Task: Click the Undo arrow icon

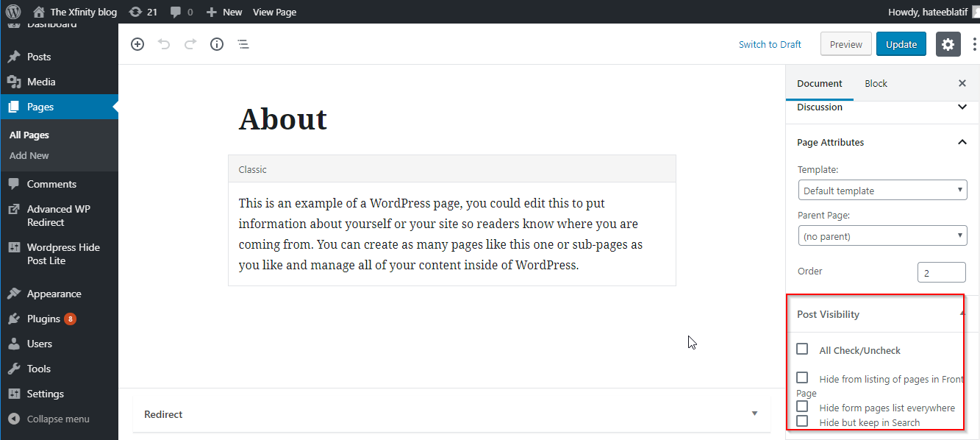Action: pyautogui.click(x=164, y=44)
